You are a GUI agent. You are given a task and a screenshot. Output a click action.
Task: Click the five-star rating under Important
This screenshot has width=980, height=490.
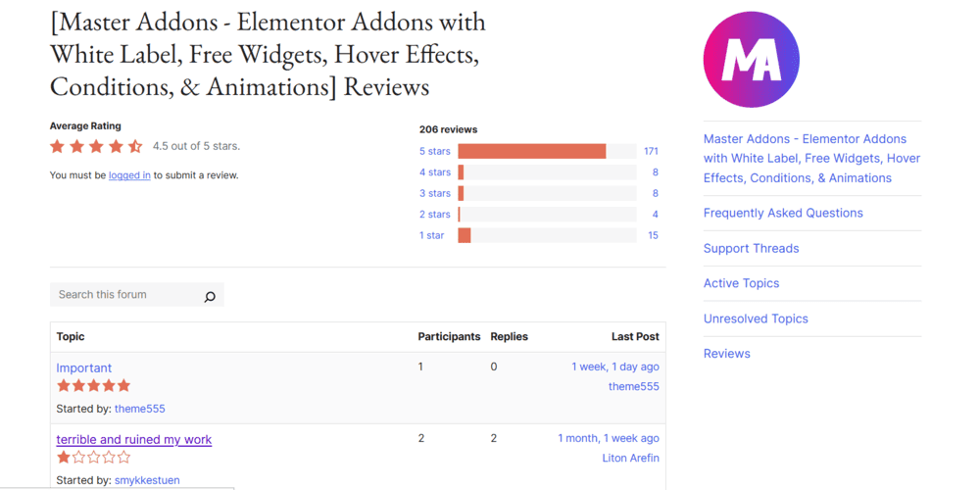pos(93,386)
